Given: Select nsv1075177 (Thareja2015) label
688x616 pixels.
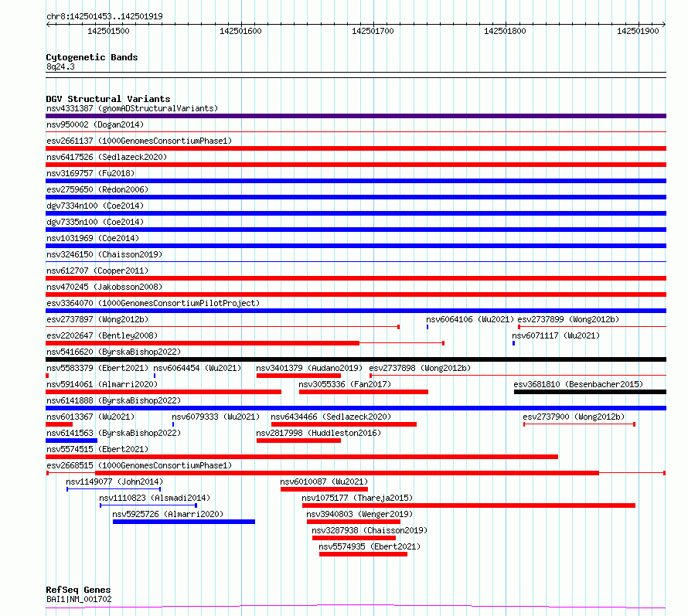Looking at the screenshot, I should point(357,498).
